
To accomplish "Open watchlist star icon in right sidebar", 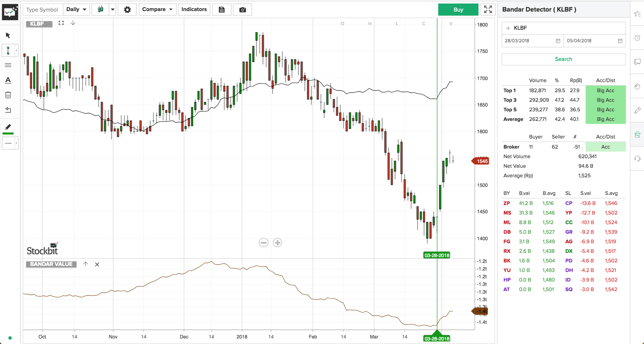I will [637, 14].
